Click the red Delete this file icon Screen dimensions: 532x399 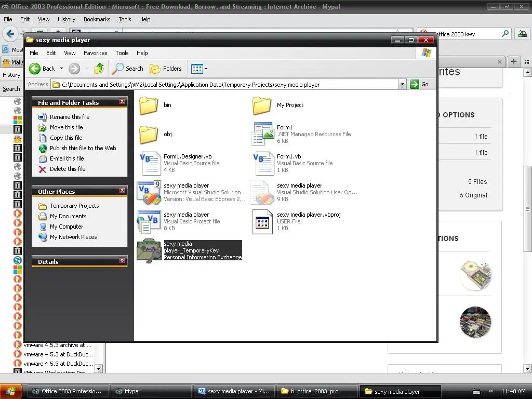click(x=43, y=169)
